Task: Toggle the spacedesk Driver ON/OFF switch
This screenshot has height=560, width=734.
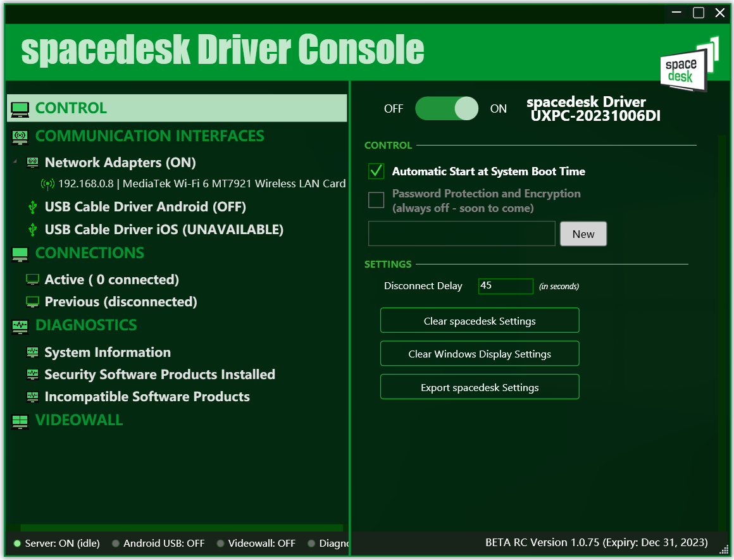Action: click(447, 108)
